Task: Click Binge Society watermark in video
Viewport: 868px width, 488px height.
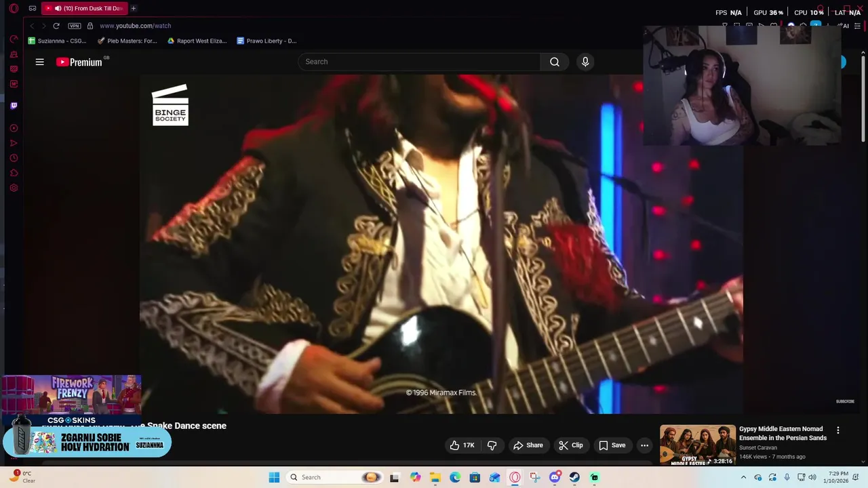Action: 170,105
